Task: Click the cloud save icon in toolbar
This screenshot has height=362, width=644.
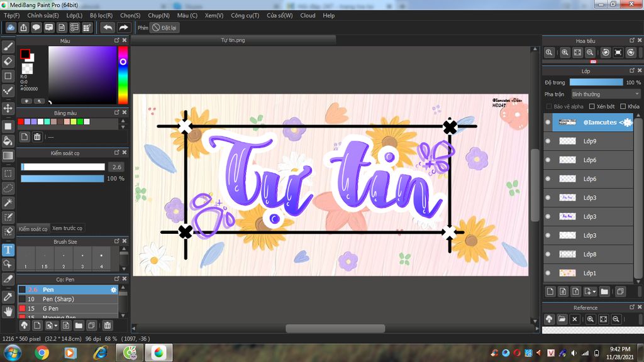Action: tap(11, 28)
